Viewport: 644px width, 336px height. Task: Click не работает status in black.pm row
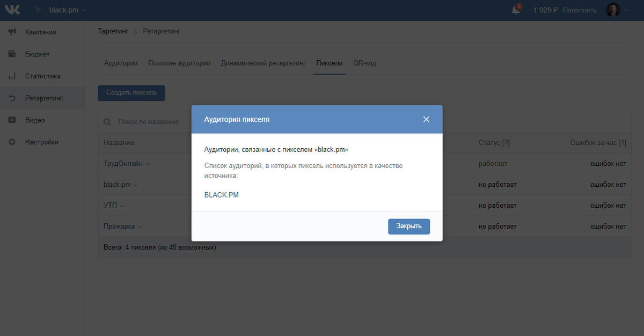click(497, 185)
